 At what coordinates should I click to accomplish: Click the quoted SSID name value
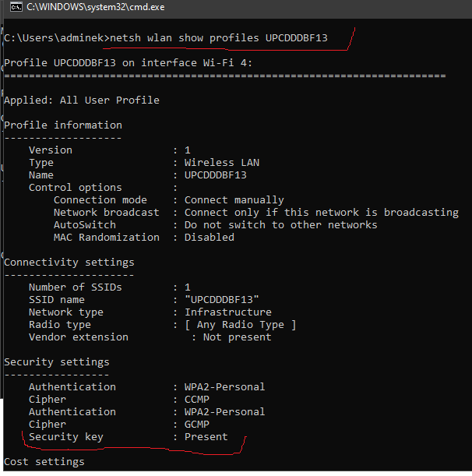221,300
